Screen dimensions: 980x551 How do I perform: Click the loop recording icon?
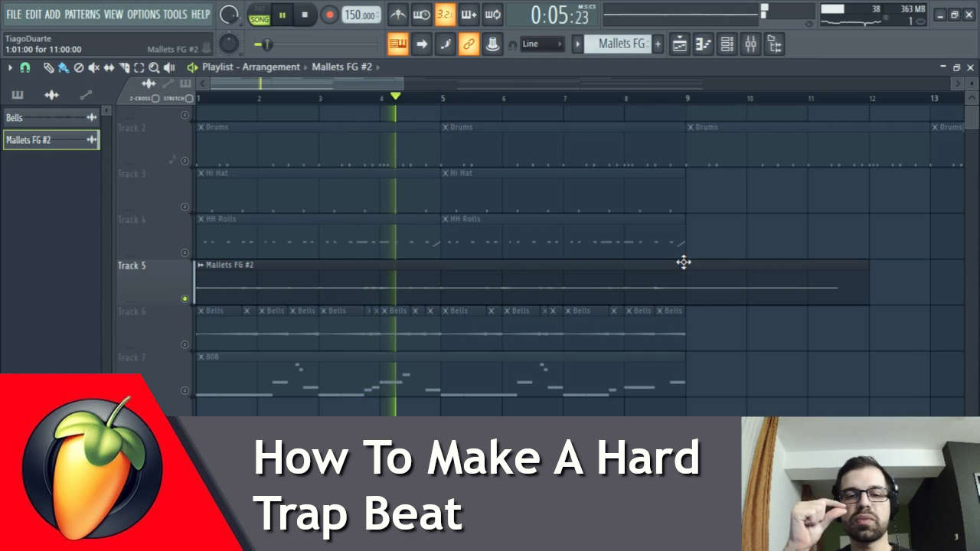[x=492, y=14]
